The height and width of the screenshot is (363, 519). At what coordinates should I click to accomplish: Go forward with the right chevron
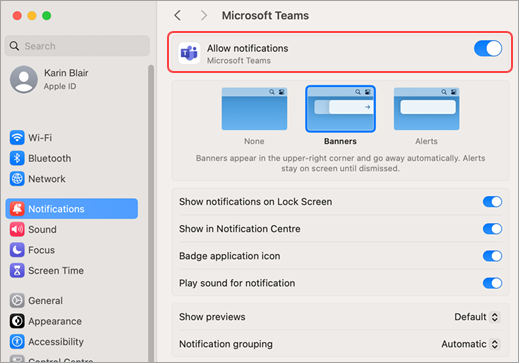[204, 15]
